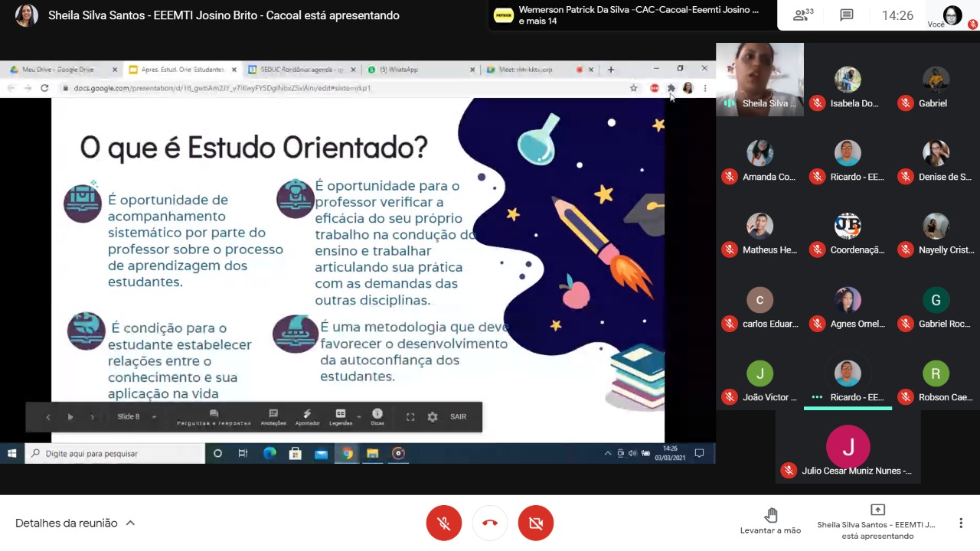
Task: Click Chrome reload page button
Action: [44, 88]
